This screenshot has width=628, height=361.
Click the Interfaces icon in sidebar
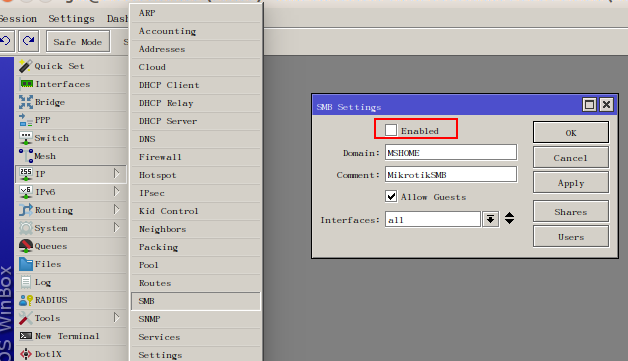coord(26,84)
